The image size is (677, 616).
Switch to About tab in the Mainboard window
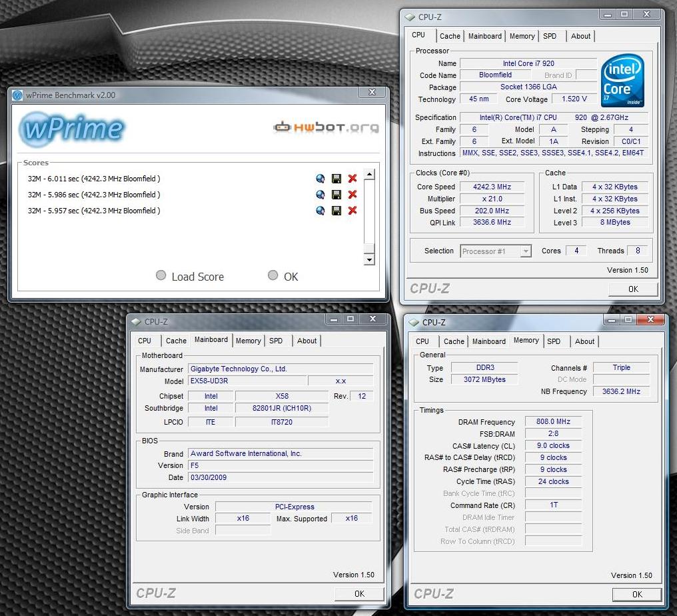(x=307, y=341)
